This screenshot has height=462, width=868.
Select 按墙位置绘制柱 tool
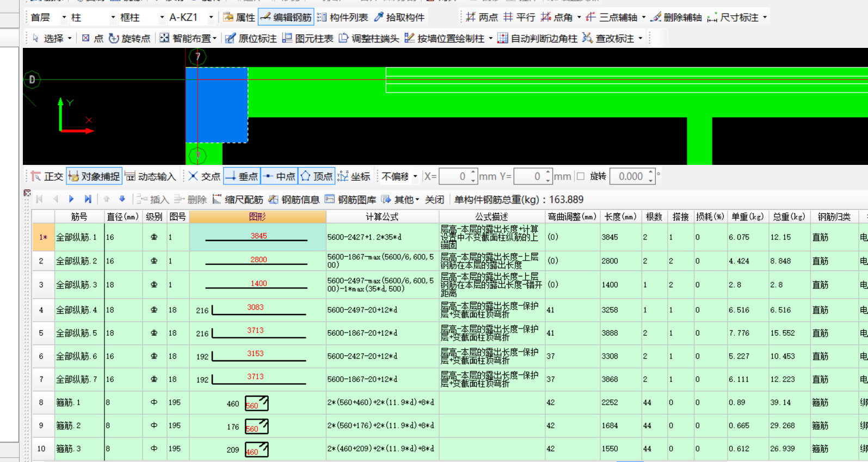[x=445, y=38]
